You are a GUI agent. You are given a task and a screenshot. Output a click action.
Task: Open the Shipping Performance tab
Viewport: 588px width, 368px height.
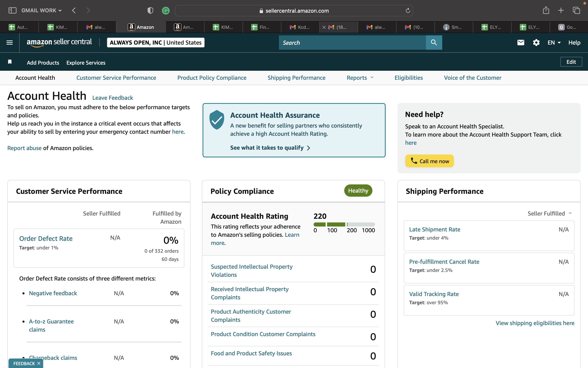pos(296,78)
